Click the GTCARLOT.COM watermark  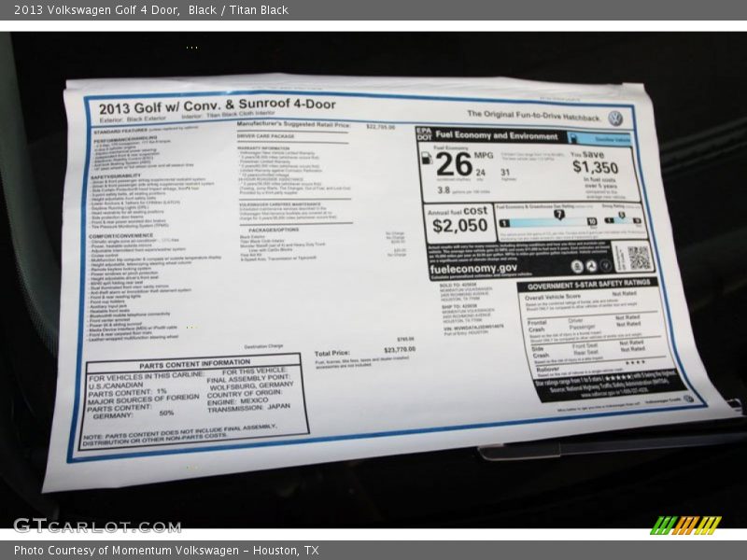pyautogui.click(x=84, y=525)
